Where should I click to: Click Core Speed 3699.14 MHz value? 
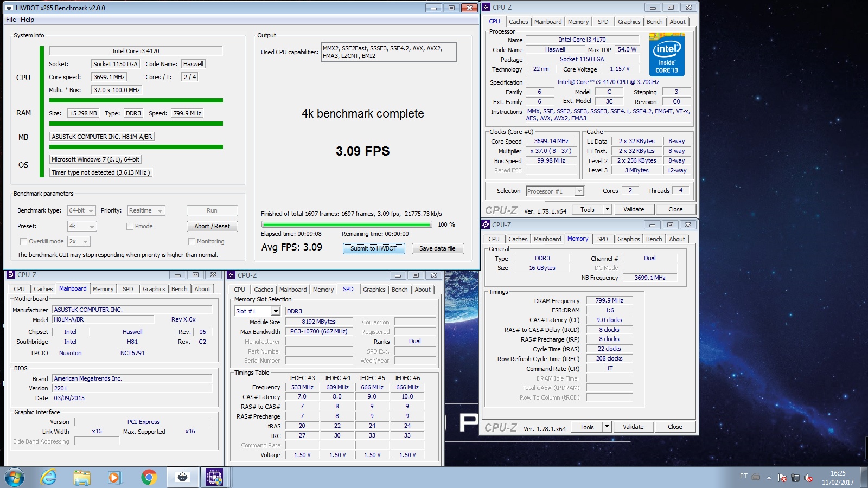tap(551, 141)
